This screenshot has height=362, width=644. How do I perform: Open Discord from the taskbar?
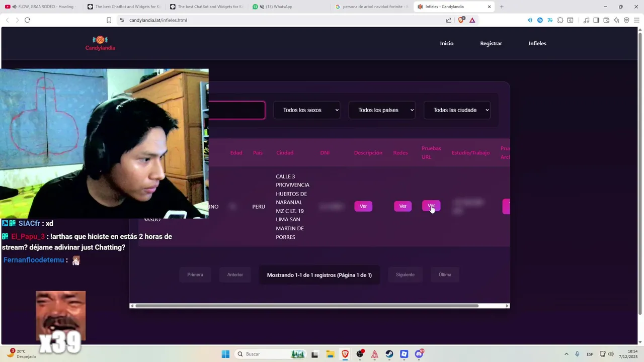pos(419,354)
